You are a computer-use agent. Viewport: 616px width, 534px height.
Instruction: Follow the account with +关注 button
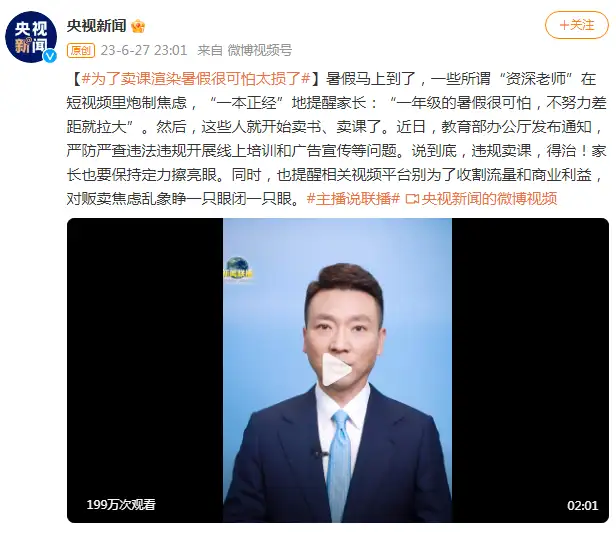576,25
